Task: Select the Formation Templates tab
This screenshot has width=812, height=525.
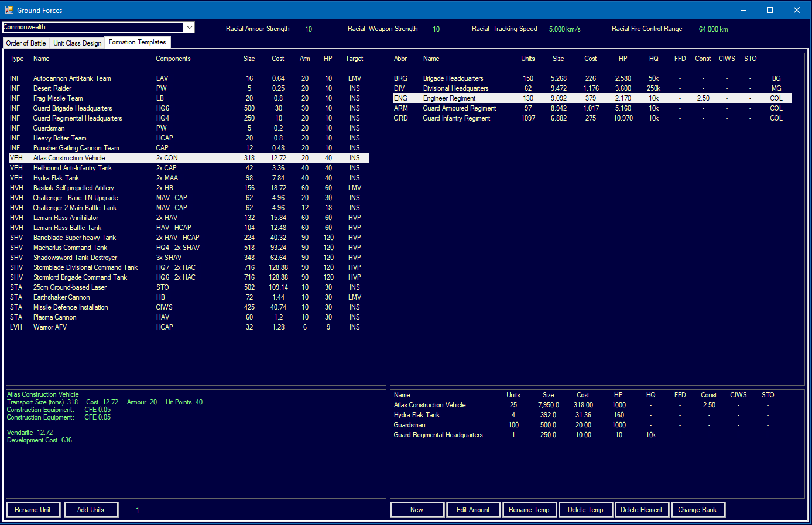Action: 138,42
